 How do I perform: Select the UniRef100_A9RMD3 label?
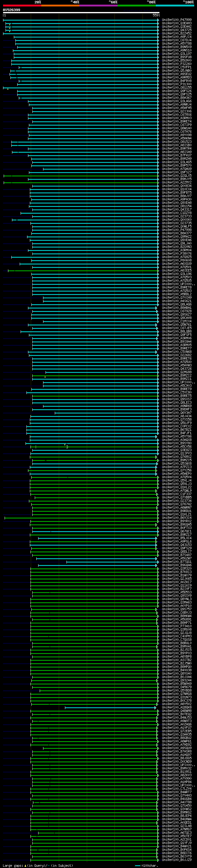coord(177,78)
